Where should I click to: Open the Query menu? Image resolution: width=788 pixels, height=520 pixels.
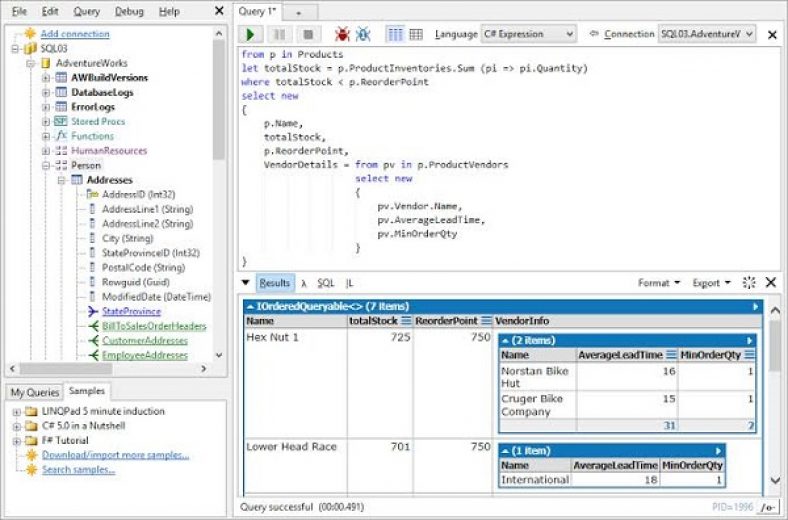tap(87, 11)
